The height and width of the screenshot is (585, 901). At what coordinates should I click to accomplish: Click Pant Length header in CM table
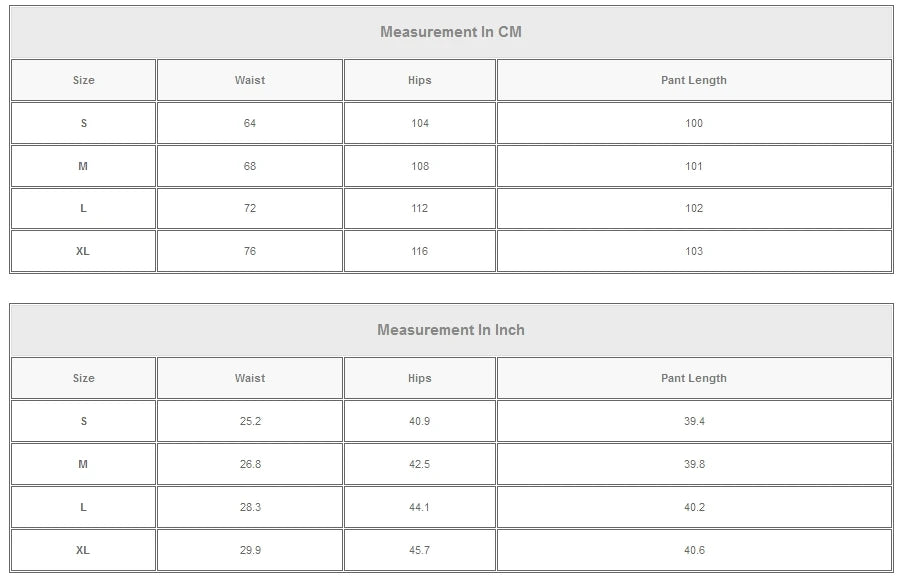693,80
